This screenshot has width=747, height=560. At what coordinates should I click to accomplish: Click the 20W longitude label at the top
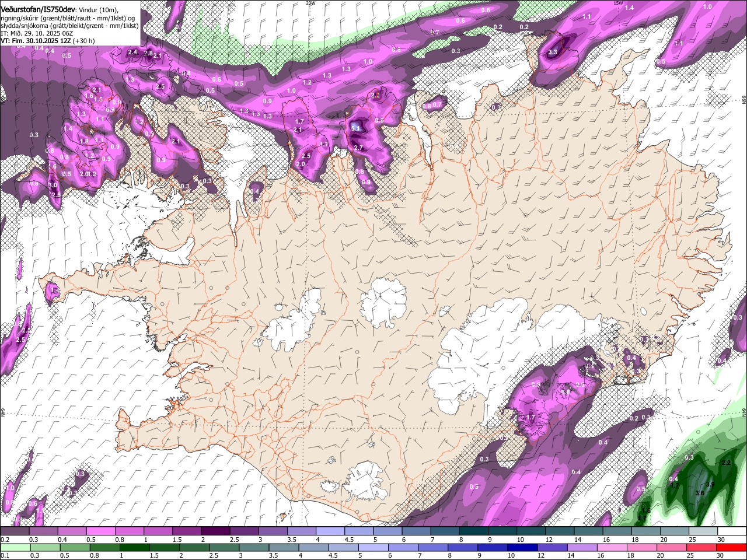tap(310, 3)
